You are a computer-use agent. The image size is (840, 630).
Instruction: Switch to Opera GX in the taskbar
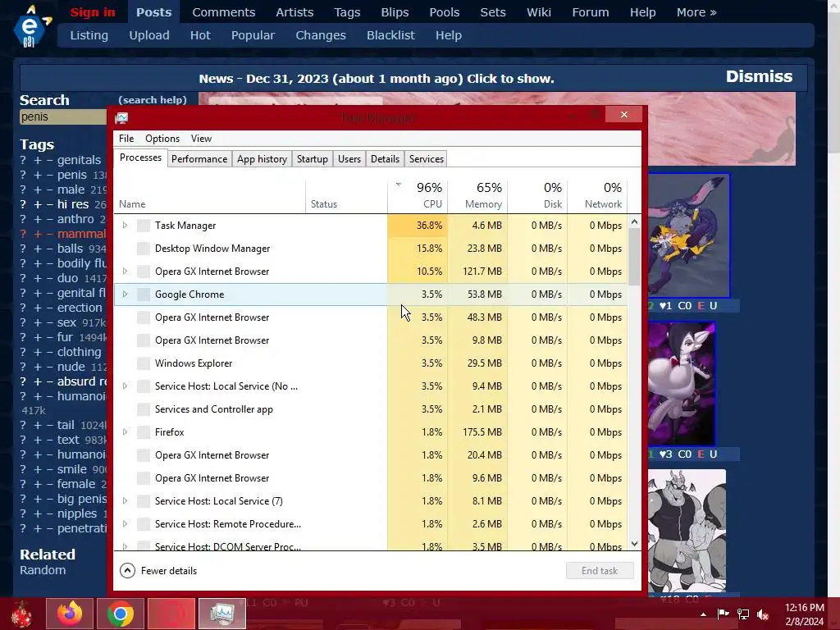click(x=171, y=614)
